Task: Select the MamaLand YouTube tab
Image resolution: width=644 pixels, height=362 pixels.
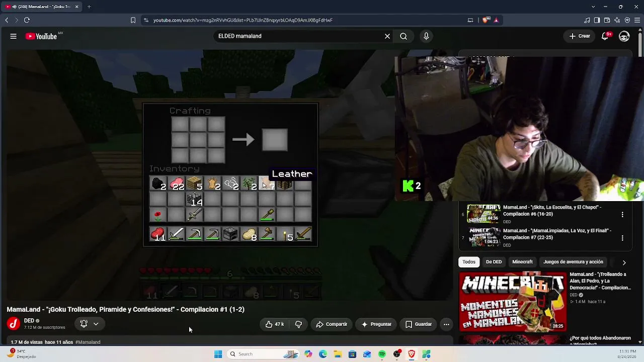Action: click(x=42, y=7)
